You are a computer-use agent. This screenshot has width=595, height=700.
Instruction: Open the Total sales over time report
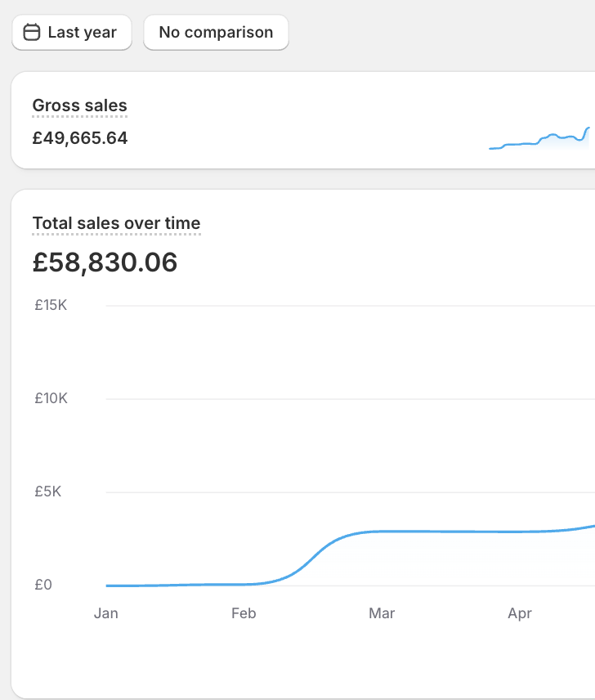coord(116,223)
